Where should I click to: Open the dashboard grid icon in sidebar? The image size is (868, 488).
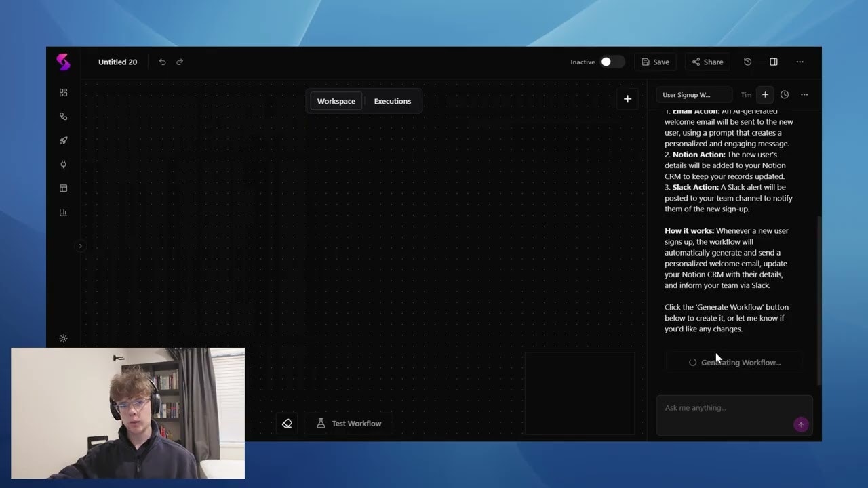pyautogui.click(x=63, y=92)
